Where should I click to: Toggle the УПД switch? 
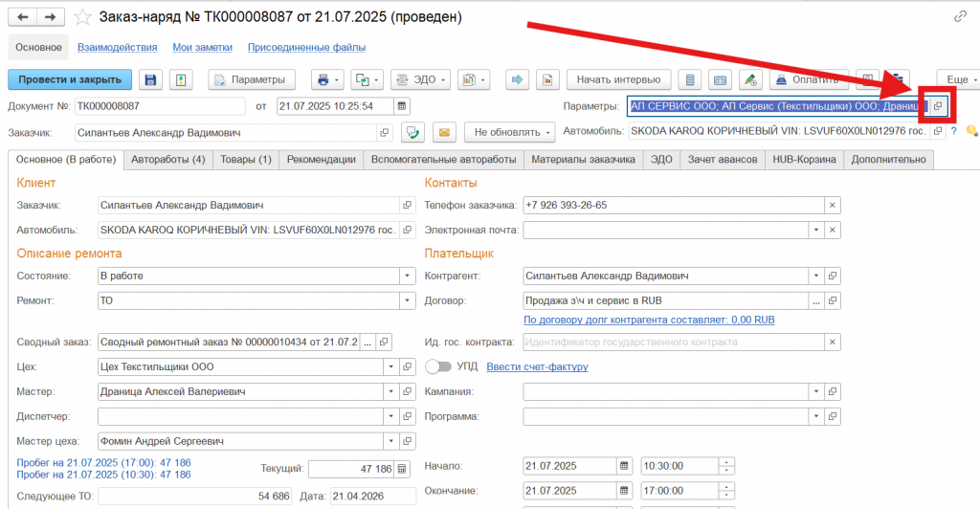pos(438,366)
